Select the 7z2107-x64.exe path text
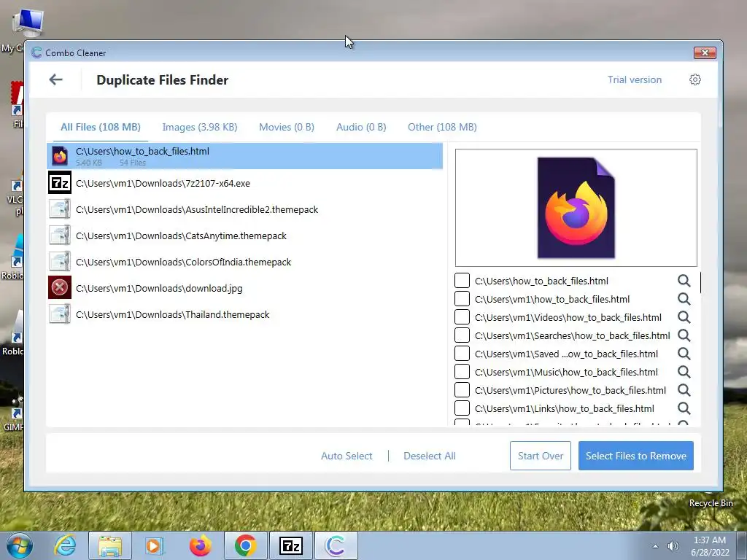Image resolution: width=747 pixels, height=560 pixels. (x=163, y=183)
